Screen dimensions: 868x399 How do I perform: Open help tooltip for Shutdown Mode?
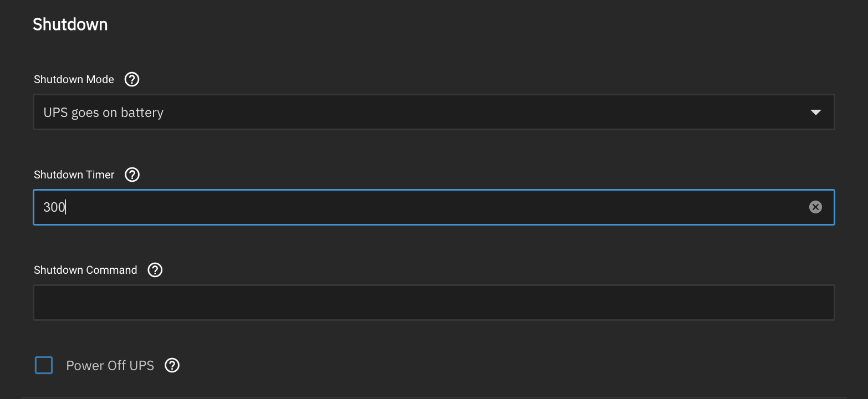pyautogui.click(x=132, y=79)
